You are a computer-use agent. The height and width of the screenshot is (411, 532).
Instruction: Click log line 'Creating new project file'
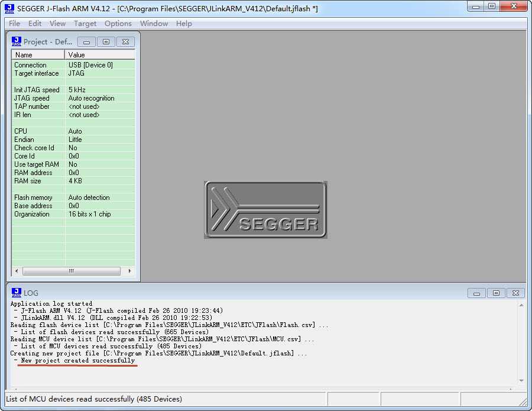158,353
